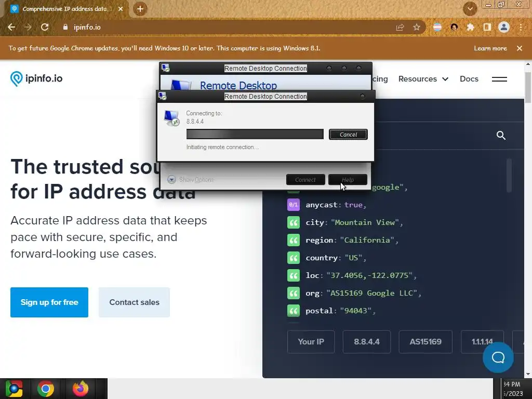Bookmark this page with star icon

click(x=417, y=27)
